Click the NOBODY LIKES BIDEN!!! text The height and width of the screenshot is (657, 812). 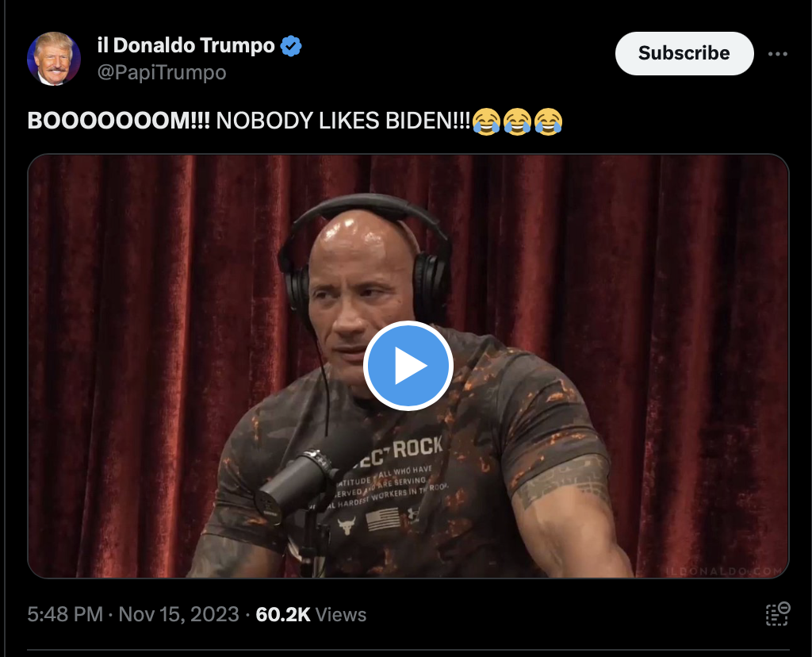pos(343,121)
